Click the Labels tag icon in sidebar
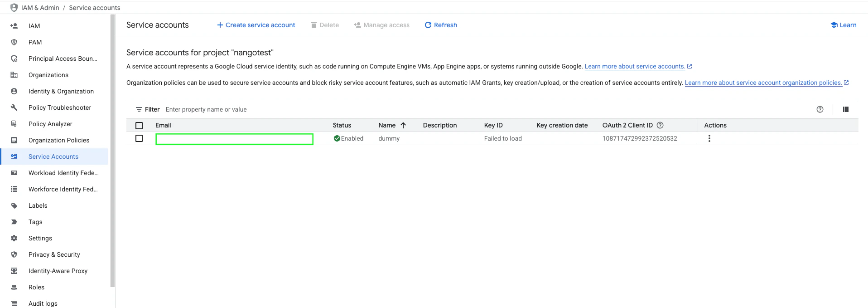The width and height of the screenshot is (868, 308). pos(14,205)
